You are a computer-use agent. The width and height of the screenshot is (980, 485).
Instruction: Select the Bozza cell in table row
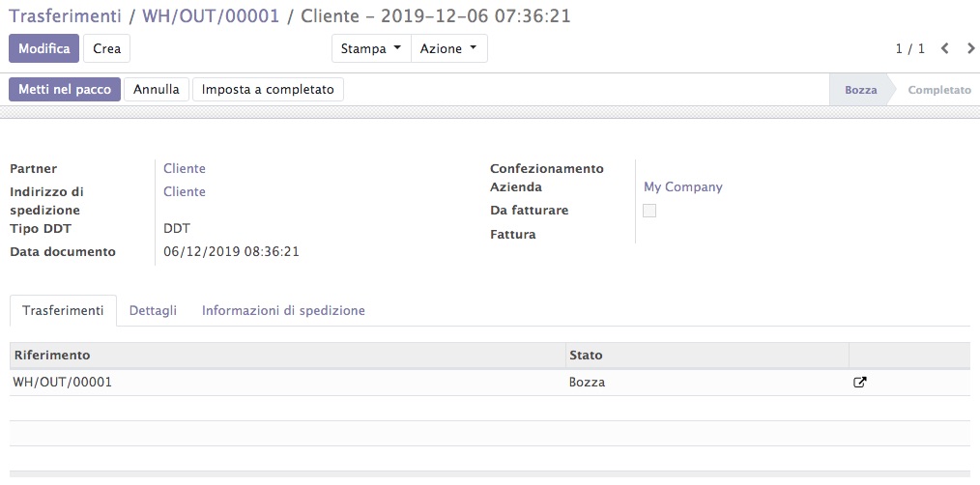(706, 382)
